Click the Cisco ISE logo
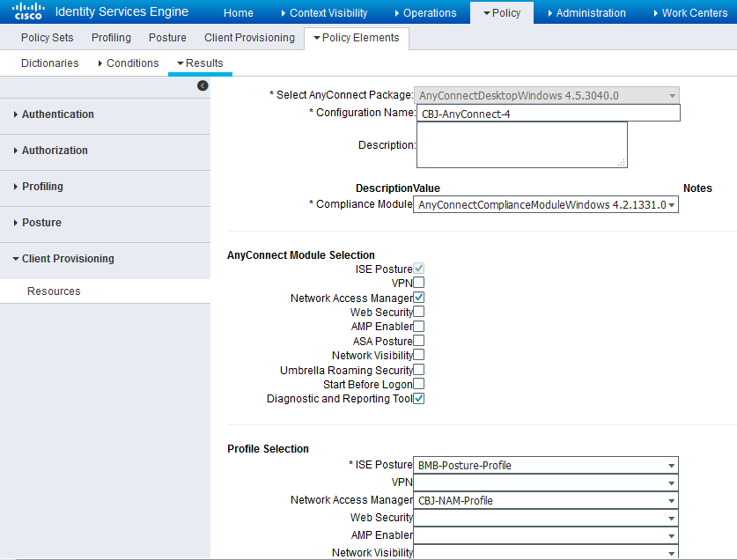 [26, 11]
